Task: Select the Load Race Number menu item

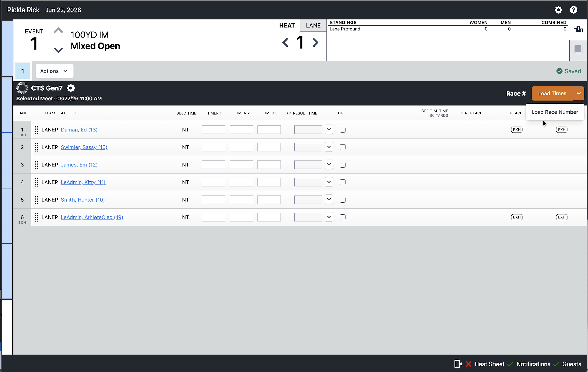Action: pos(555,112)
